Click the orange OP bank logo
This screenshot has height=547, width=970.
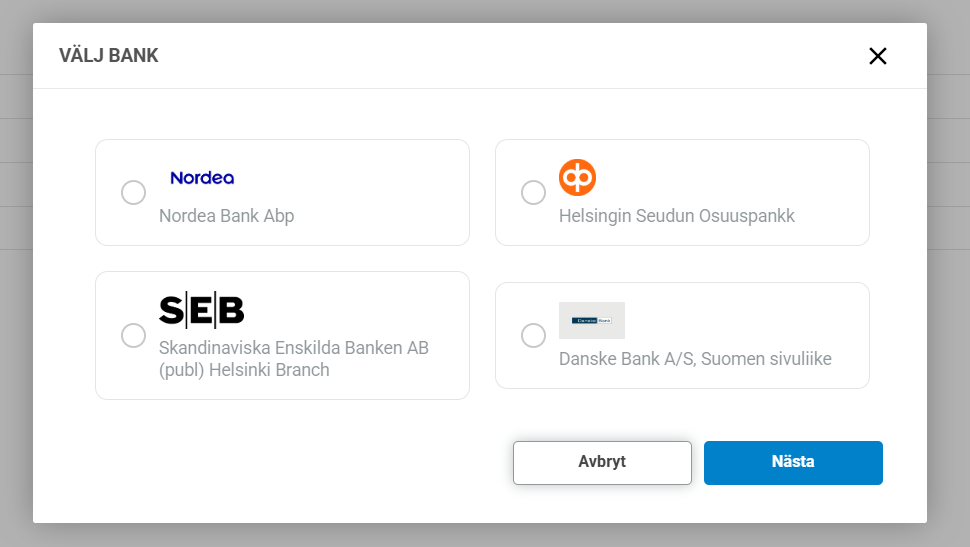tap(577, 178)
